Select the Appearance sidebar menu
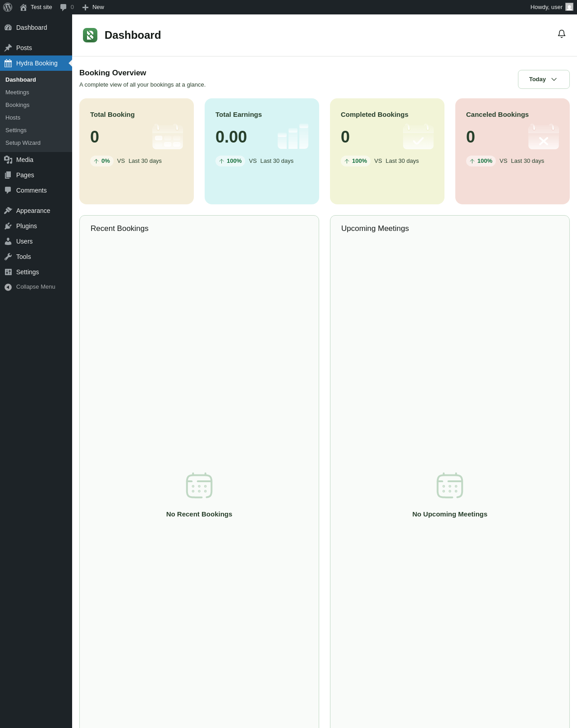This screenshot has width=577, height=728. [33, 211]
